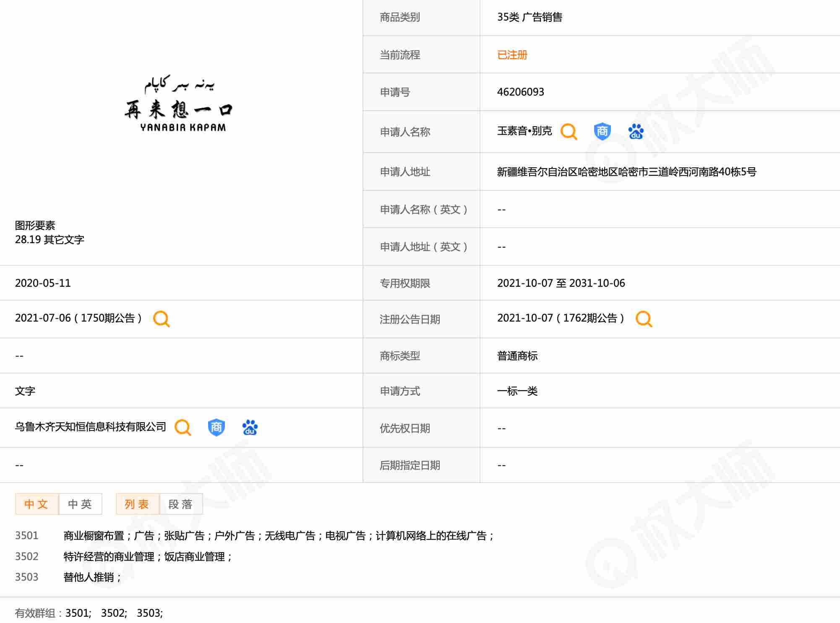Viewport: 840px width, 623px height.
Task: Click the blue 商 shield icon beside applicant name
Action: (602, 132)
